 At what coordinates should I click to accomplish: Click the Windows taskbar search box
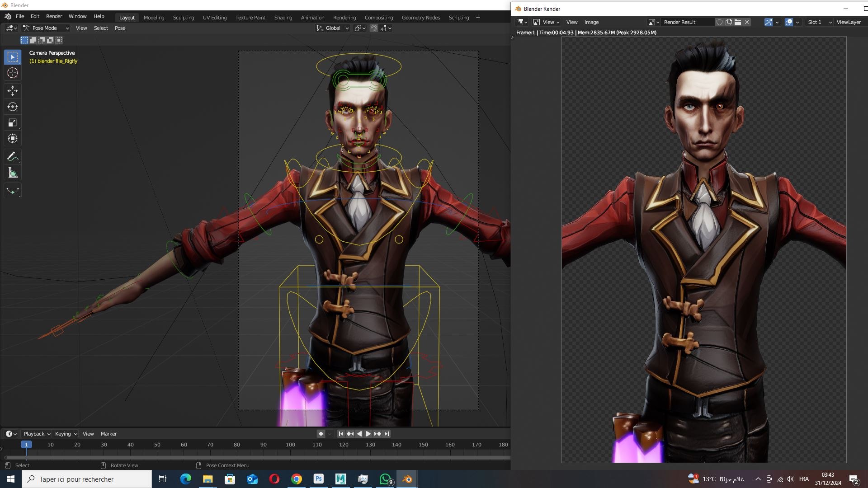(x=87, y=479)
